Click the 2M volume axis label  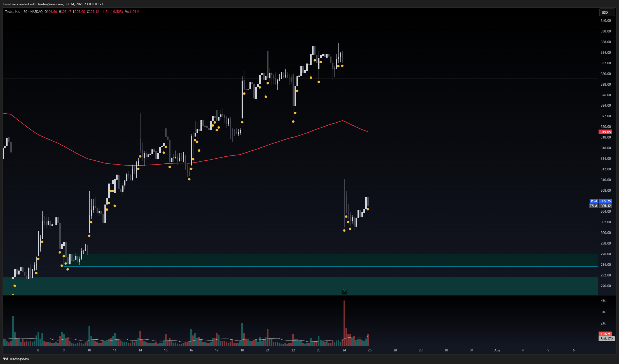coord(603,323)
